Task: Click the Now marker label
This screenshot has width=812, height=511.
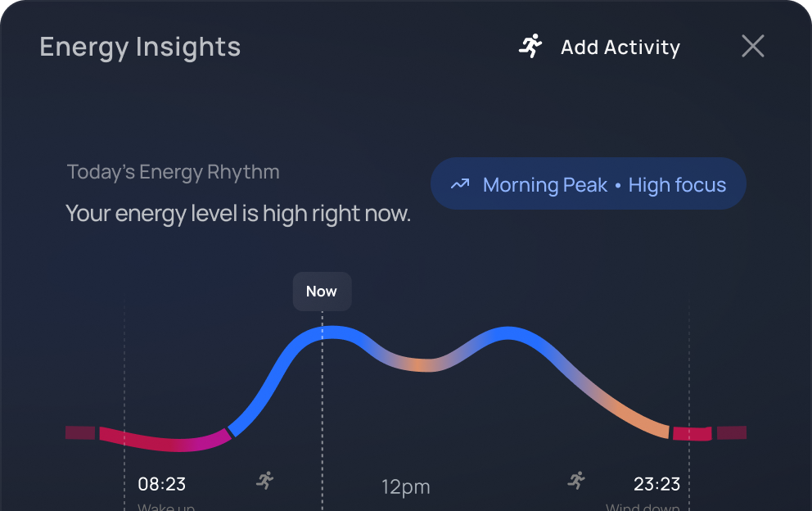Action: (322, 292)
